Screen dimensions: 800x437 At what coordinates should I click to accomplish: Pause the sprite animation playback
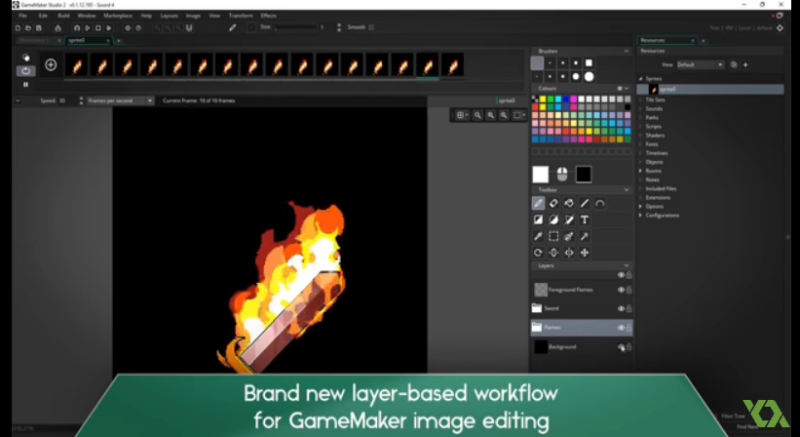(x=26, y=85)
